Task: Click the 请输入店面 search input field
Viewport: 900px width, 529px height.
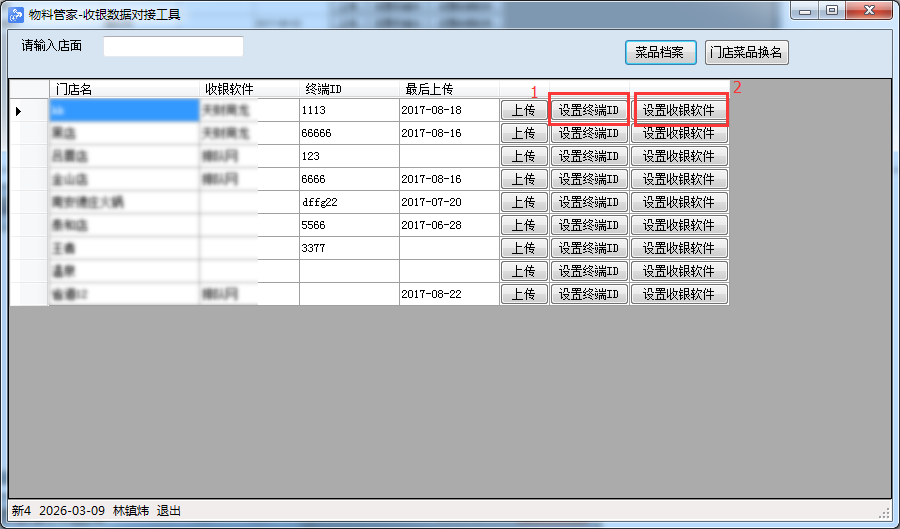Action: point(173,47)
